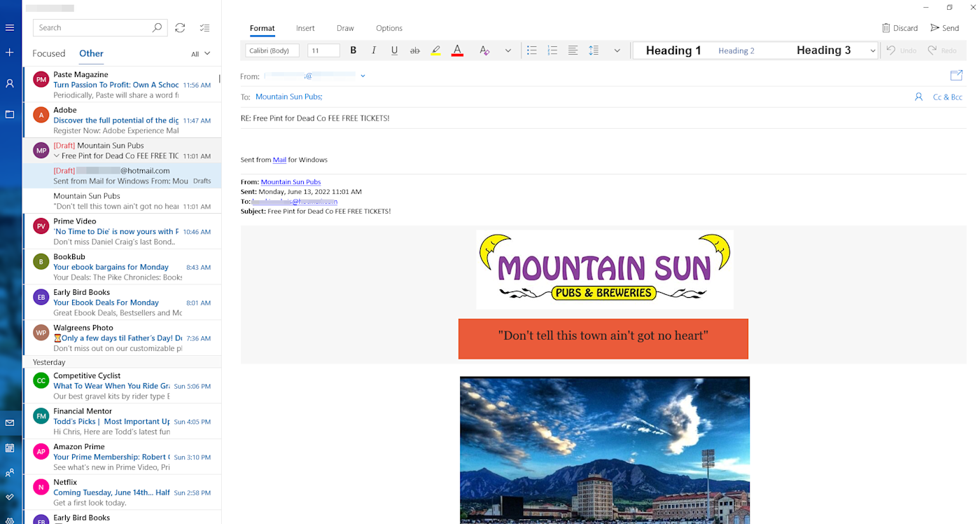Open the Adobe email
This screenshot has height=524, width=980.
point(122,120)
